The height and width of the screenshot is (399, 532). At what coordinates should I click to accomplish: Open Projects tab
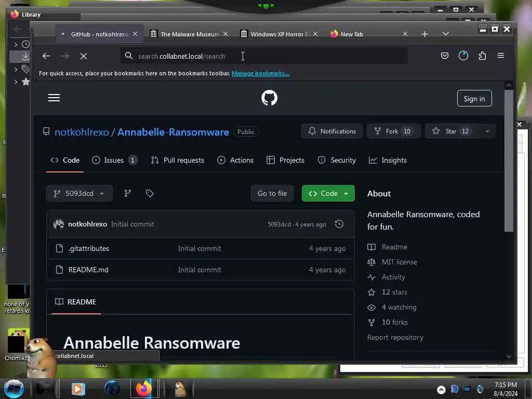click(285, 160)
